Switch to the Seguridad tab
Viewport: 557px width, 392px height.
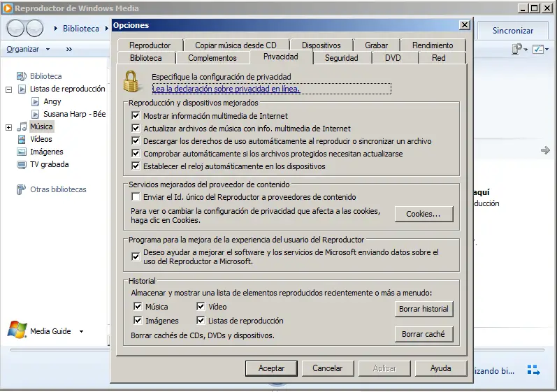point(341,58)
